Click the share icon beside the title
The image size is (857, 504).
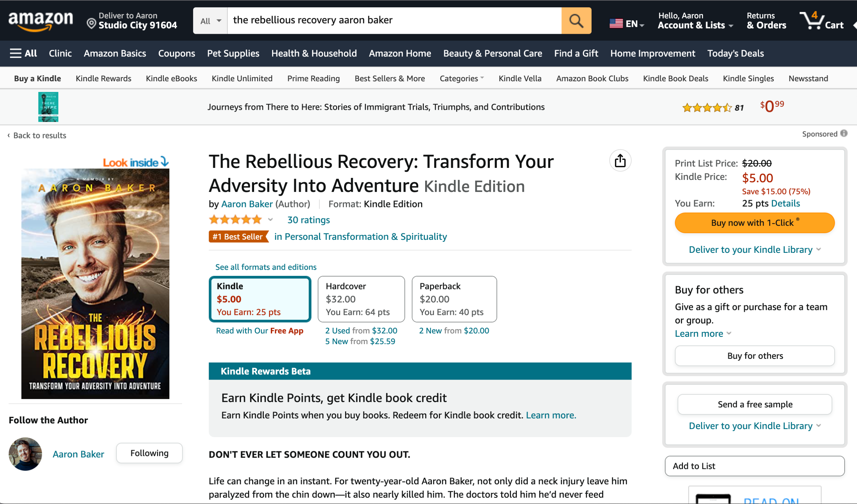(x=620, y=161)
